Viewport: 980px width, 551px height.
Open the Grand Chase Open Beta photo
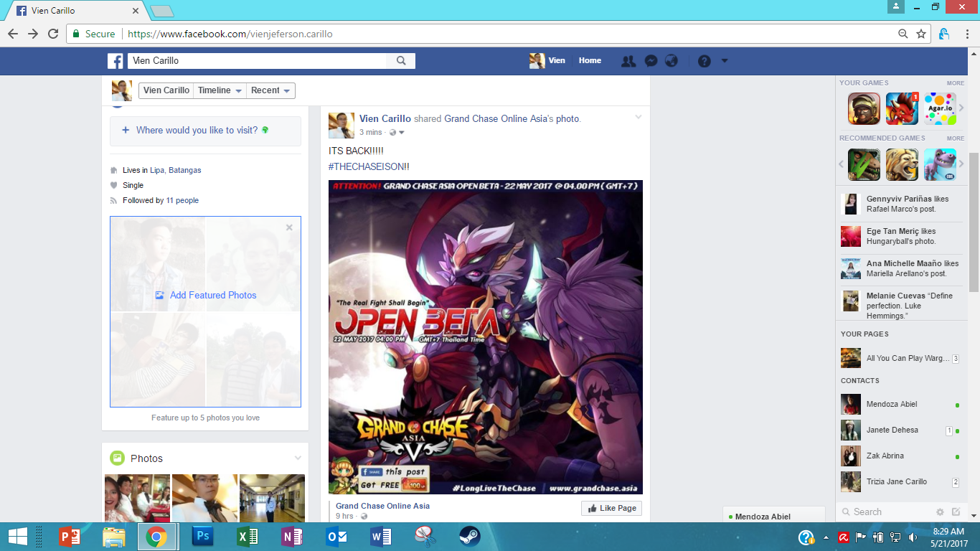[x=486, y=337]
